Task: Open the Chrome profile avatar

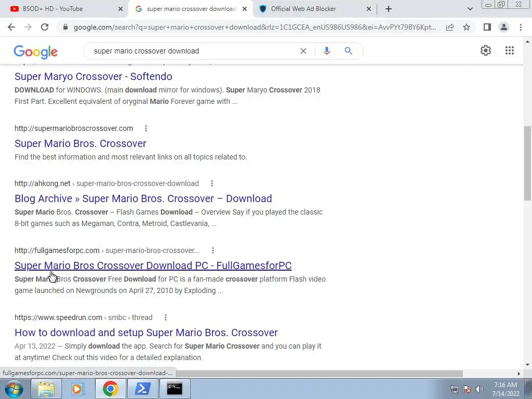Action: point(504,27)
